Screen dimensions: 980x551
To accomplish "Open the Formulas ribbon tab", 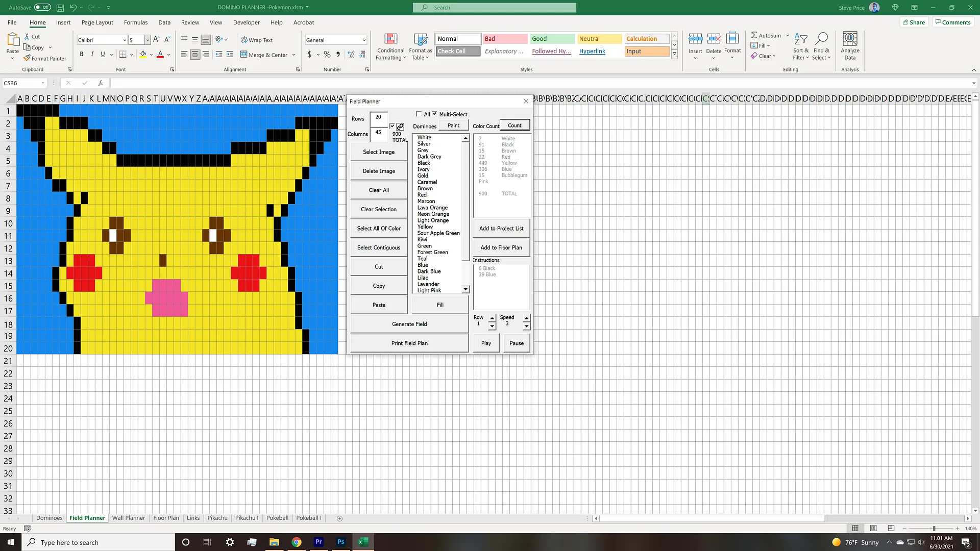I will (136, 22).
